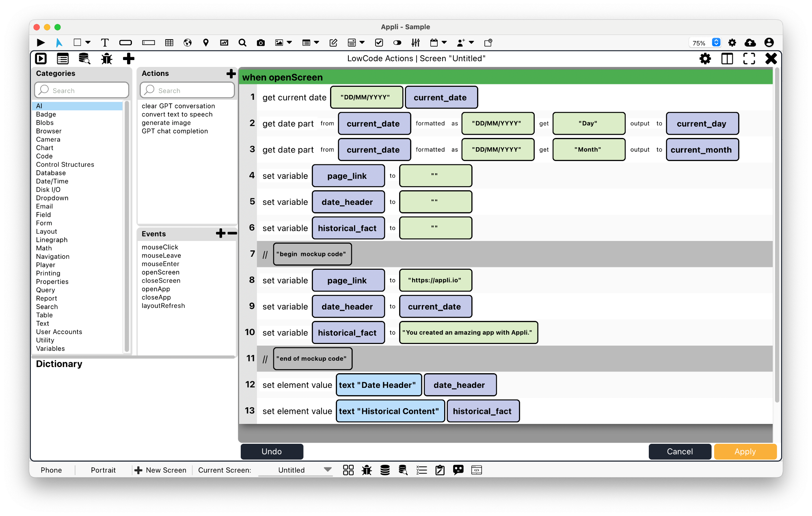This screenshot has width=812, height=516.
Task: Click the Apply button
Action: click(745, 451)
